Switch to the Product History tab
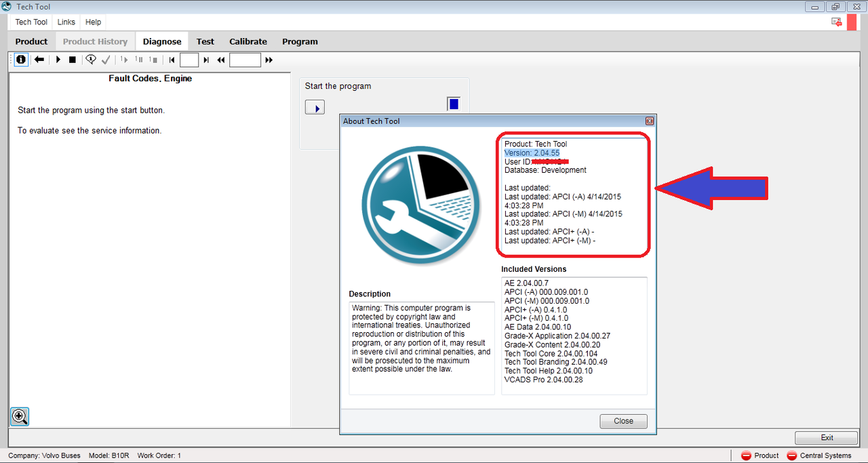Screen dimensions: 868x463 pos(95,41)
